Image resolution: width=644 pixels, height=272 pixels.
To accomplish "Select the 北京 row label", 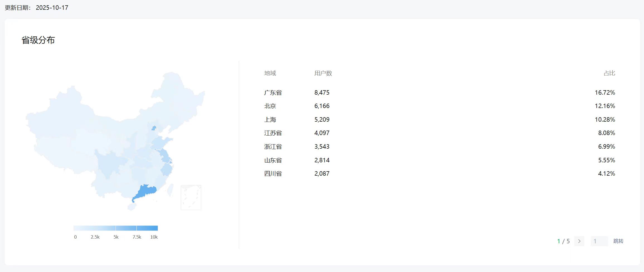I will pyautogui.click(x=270, y=106).
